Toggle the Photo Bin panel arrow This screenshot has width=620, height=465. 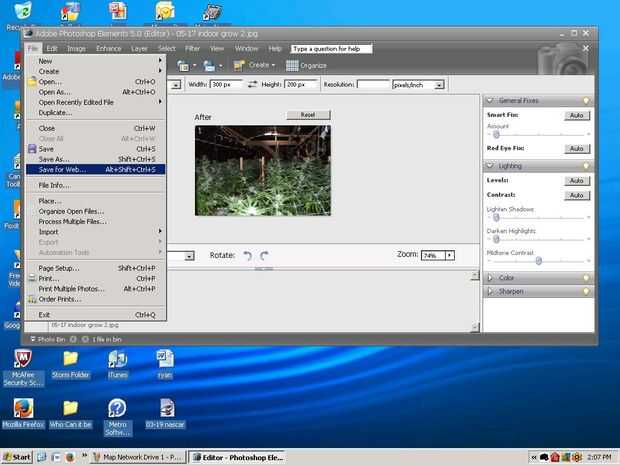(33, 339)
